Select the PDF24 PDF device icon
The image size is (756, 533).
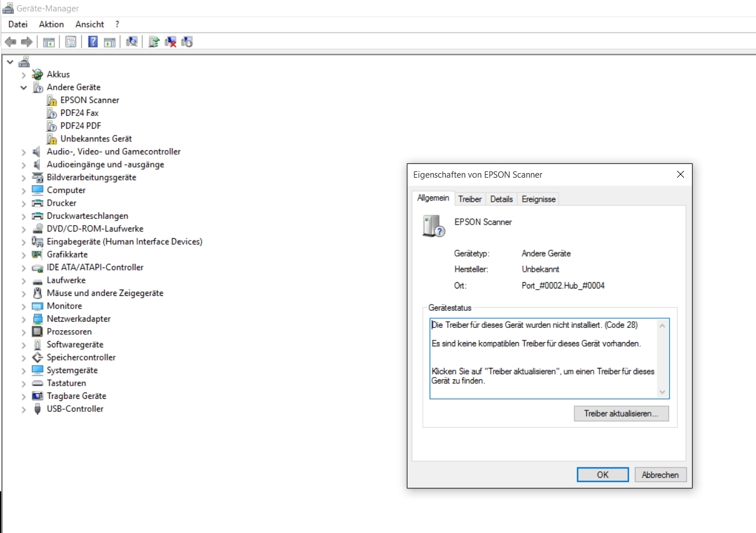click(52, 126)
